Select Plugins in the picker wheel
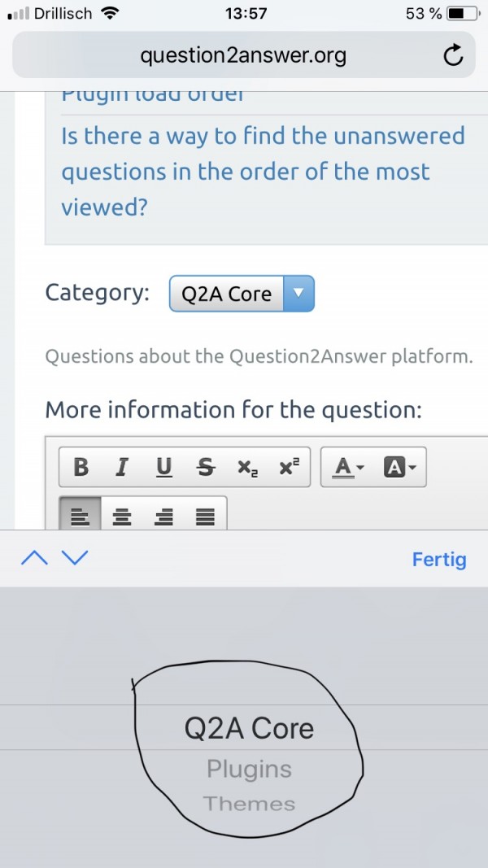 click(249, 769)
